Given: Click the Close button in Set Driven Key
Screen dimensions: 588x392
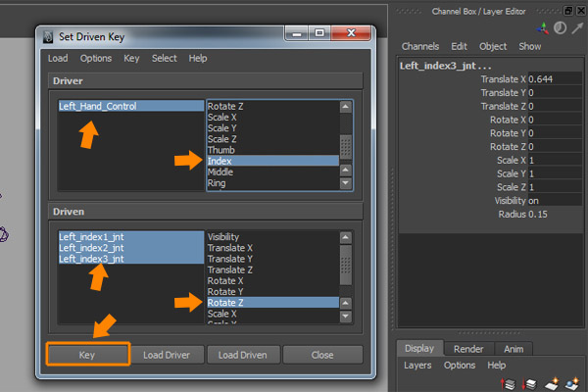Looking at the screenshot, I should tap(322, 355).
